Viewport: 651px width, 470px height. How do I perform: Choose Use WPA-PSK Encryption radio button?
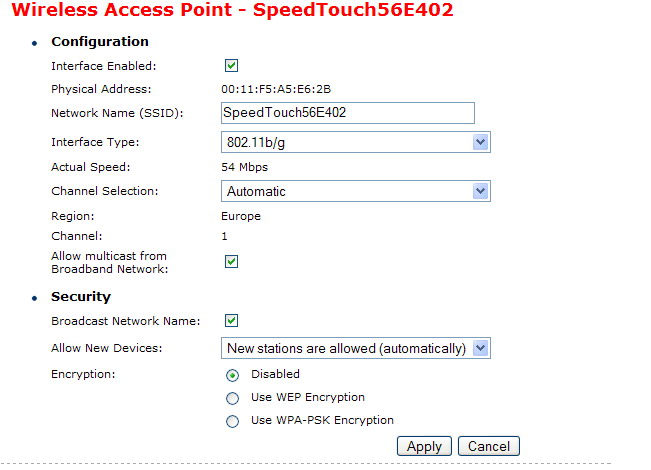coord(232,421)
